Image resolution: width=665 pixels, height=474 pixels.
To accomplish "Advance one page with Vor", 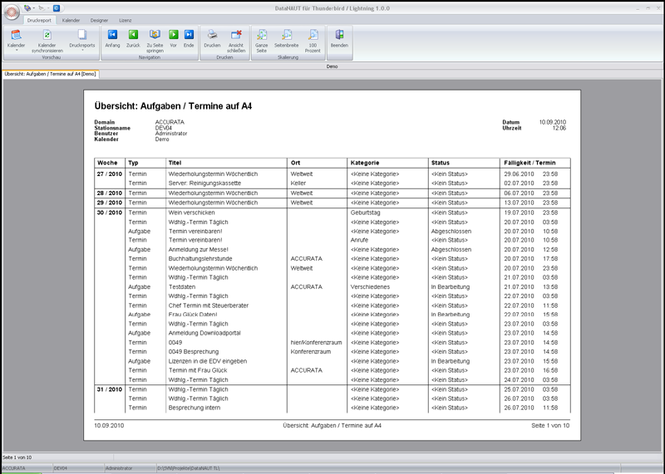I will [x=173, y=39].
